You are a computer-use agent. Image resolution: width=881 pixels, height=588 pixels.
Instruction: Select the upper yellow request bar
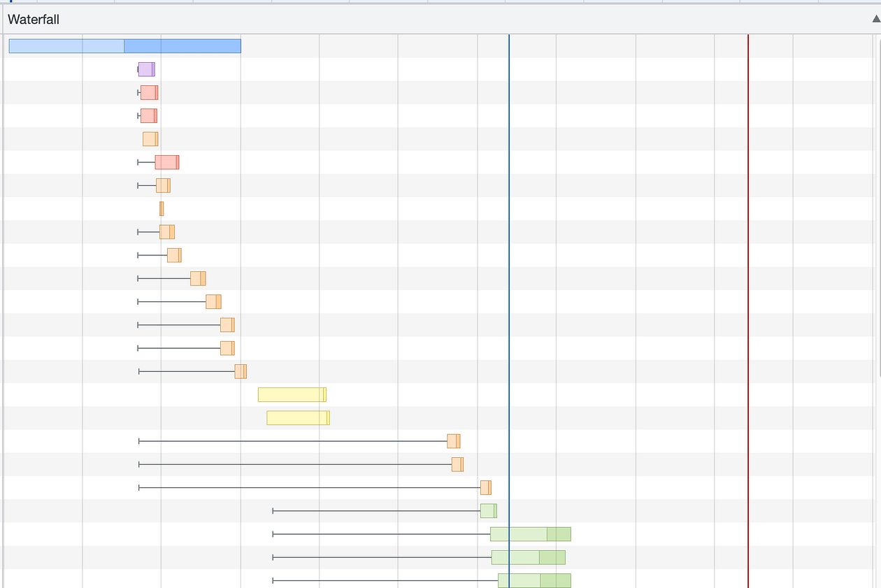tap(292, 395)
